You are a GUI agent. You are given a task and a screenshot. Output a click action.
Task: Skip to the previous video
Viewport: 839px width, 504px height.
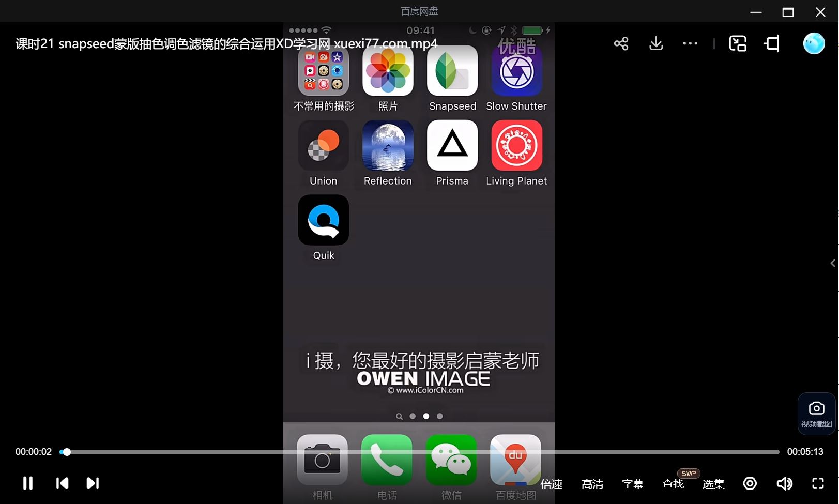[x=62, y=483]
